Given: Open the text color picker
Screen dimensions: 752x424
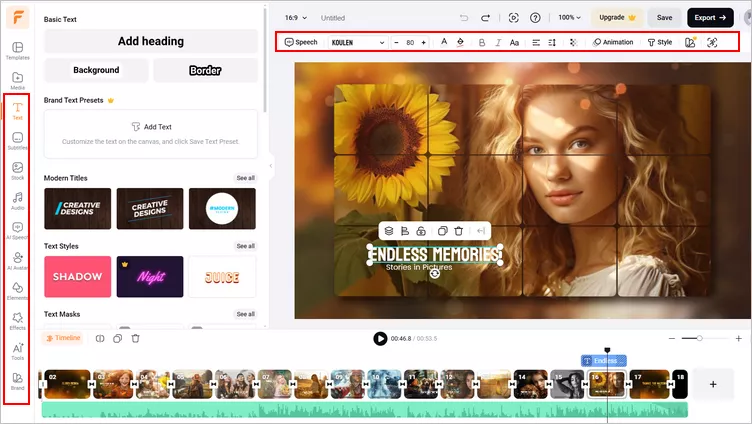Looking at the screenshot, I should 444,42.
